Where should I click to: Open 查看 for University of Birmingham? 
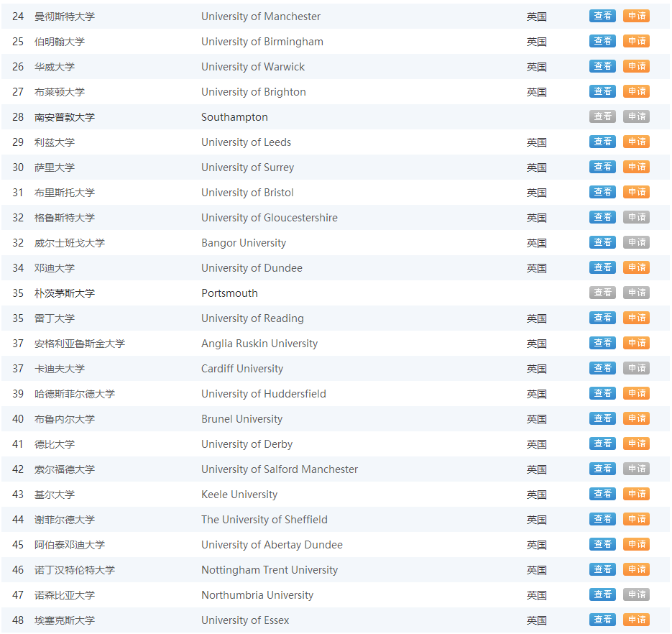602,41
